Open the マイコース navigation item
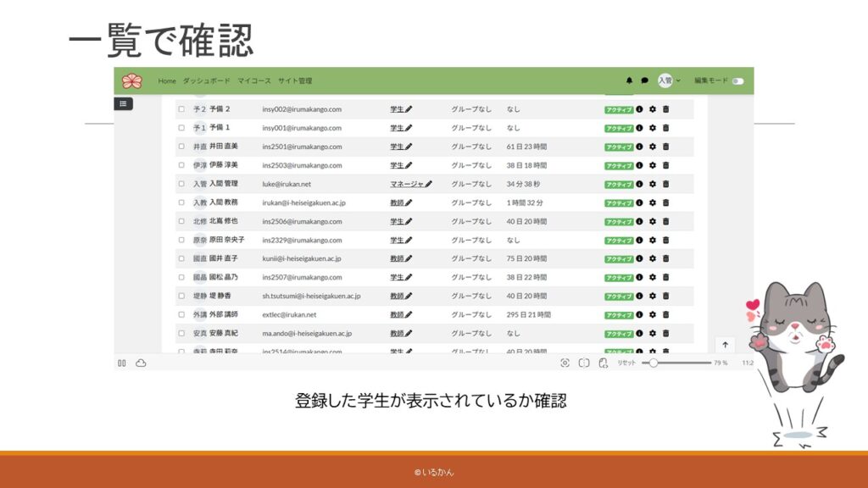 pyautogui.click(x=254, y=80)
